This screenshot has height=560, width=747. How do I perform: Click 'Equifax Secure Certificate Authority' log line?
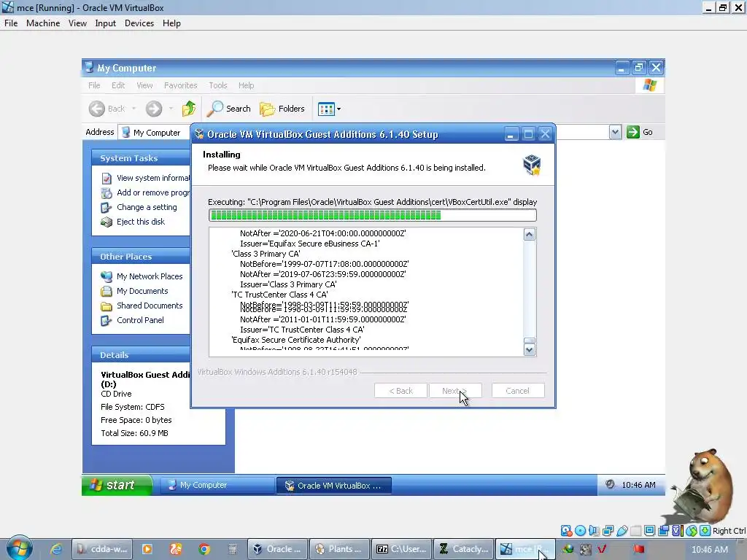(x=296, y=340)
